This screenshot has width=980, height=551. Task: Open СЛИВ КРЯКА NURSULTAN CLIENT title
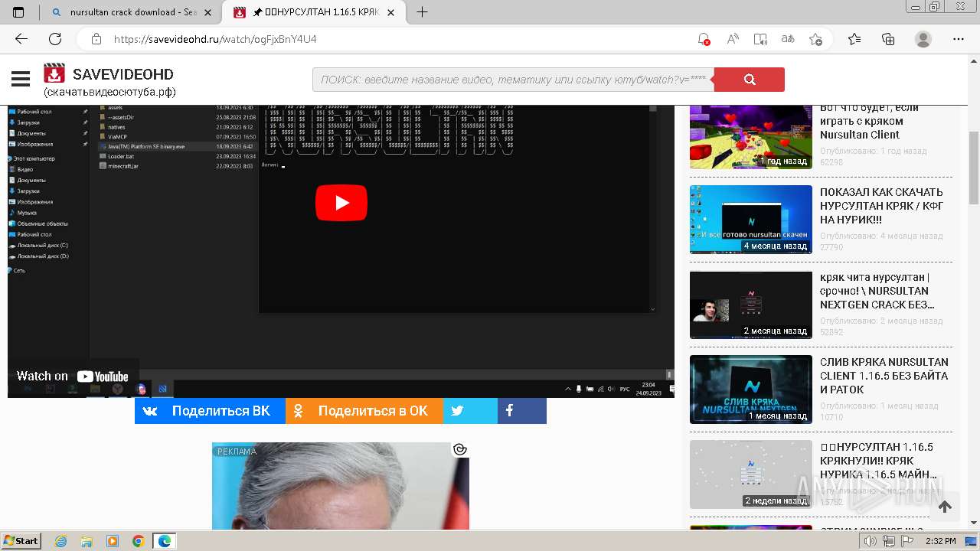pos(884,376)
